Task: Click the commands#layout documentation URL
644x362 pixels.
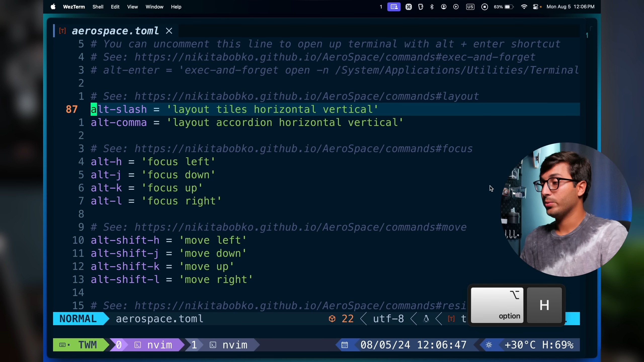Action: pyautogui.click(x=306, y=97)
